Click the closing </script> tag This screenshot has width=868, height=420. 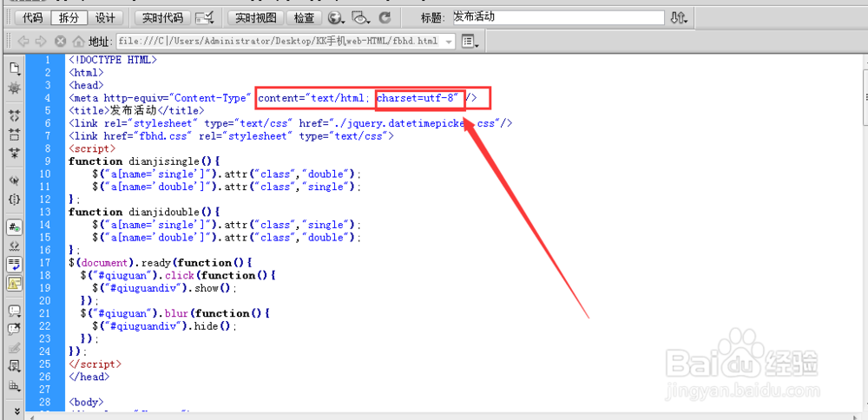(x=95, y=364)
